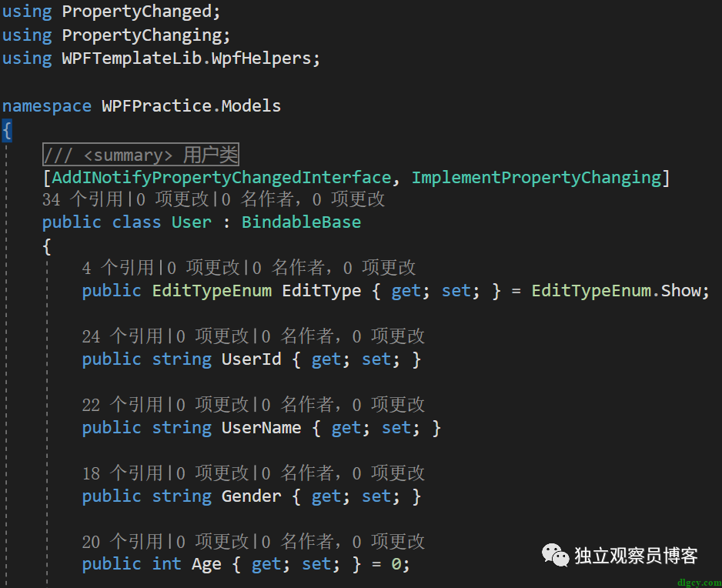Click the BindableBase base class name

301,222
